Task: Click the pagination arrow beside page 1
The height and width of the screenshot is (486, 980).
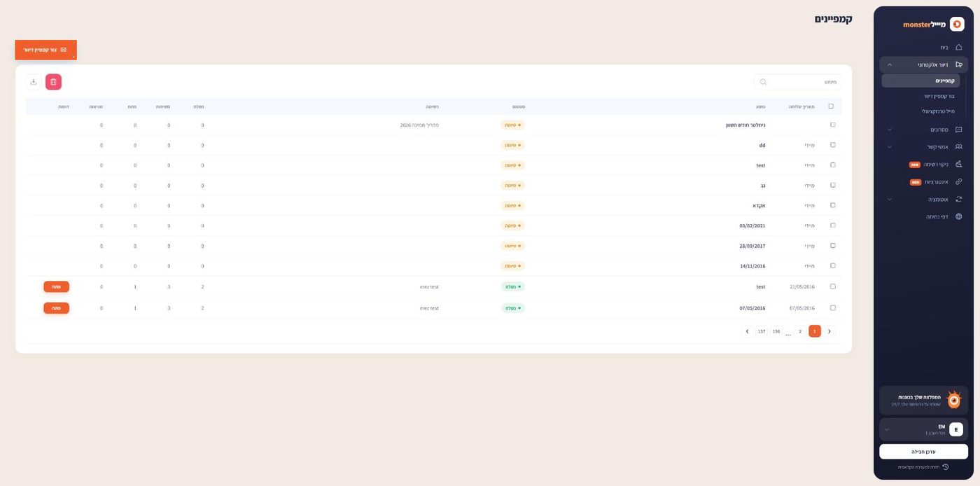Action: pos(829,331)
